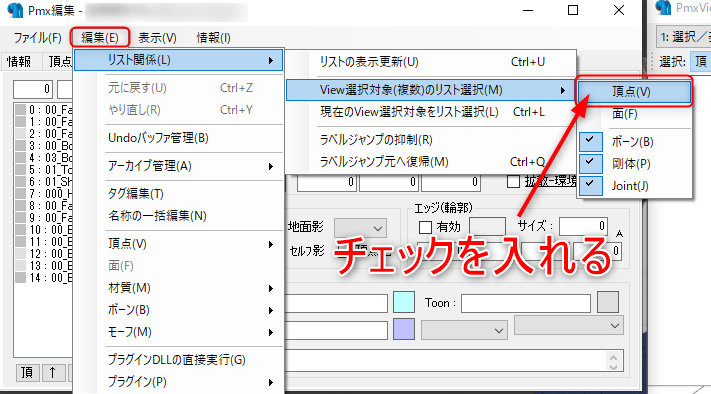Maximize the Pmx編集 window
The image size is (711, 394).
[x=573, y=10]
